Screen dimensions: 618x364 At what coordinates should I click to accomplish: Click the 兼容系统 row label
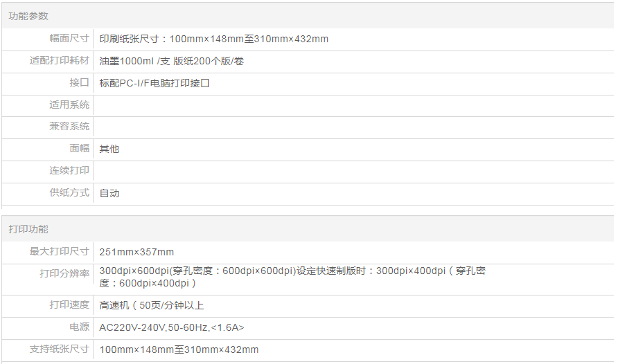[x=69, y=127]
